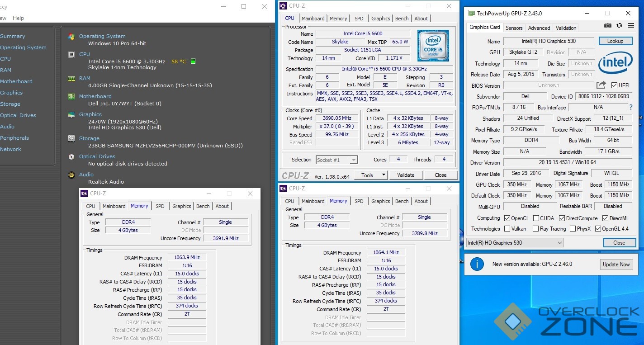Open the Socket #1 selection dropdown

click(354, 160)
